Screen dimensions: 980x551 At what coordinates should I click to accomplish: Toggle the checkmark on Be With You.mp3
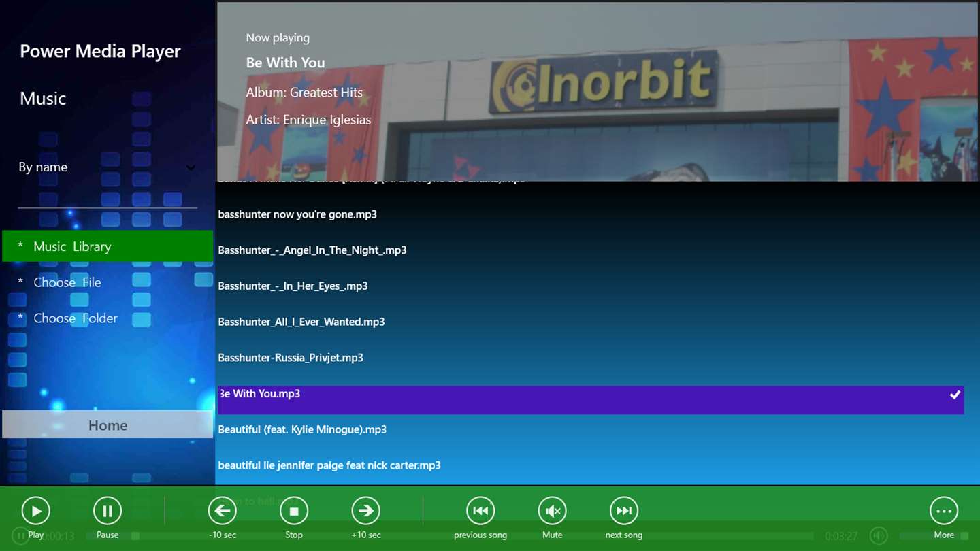(955, 395)
